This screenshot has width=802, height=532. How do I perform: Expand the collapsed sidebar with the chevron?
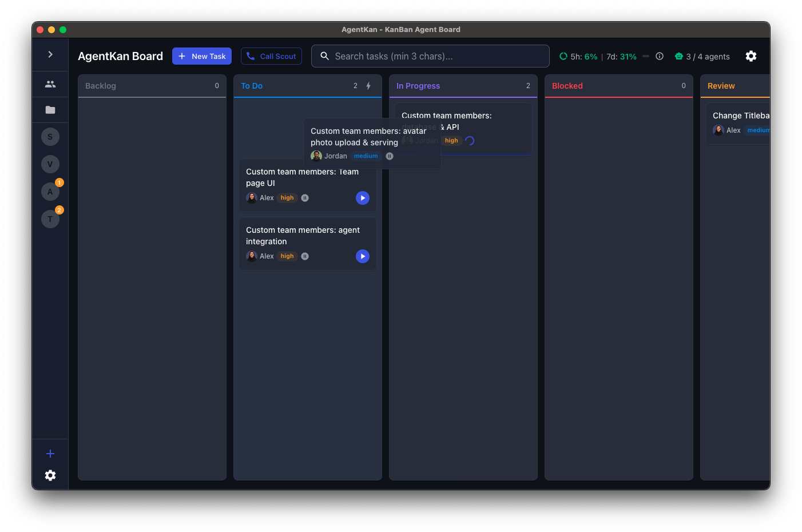pyautogui.click(x=50, y=54)
